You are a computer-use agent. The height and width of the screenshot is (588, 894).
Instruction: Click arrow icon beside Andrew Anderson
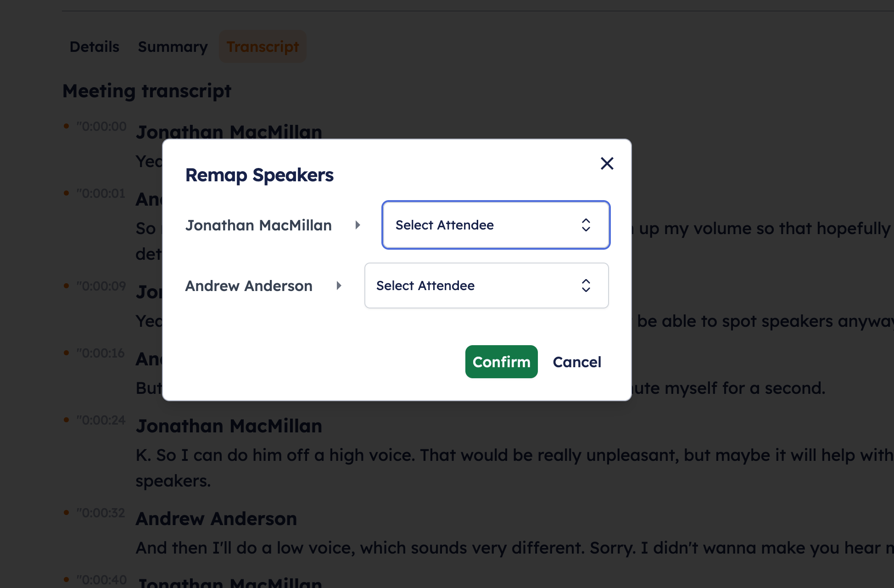[x=339, y=286]
